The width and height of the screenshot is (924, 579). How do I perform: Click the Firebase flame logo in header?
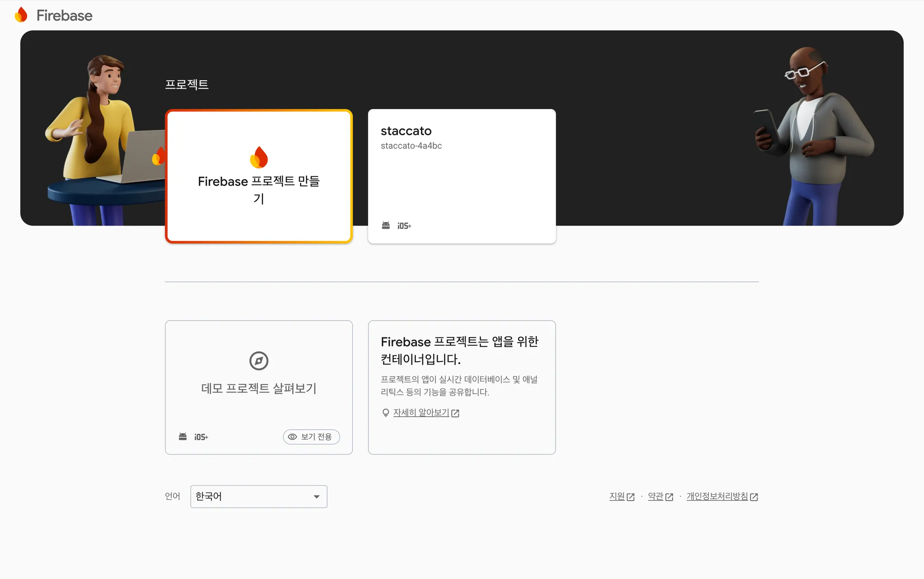21,15
